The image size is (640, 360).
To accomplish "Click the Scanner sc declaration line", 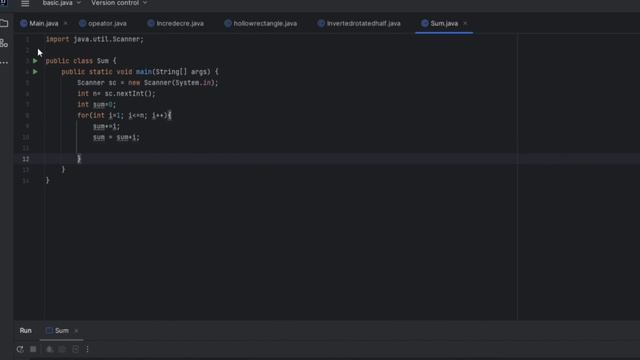I will click(x=148, y=83).
